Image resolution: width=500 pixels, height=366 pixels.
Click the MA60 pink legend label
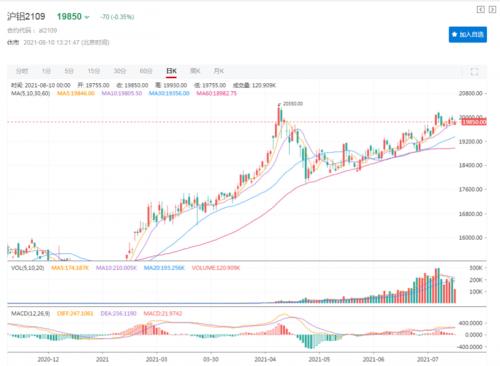coord(216,93)
